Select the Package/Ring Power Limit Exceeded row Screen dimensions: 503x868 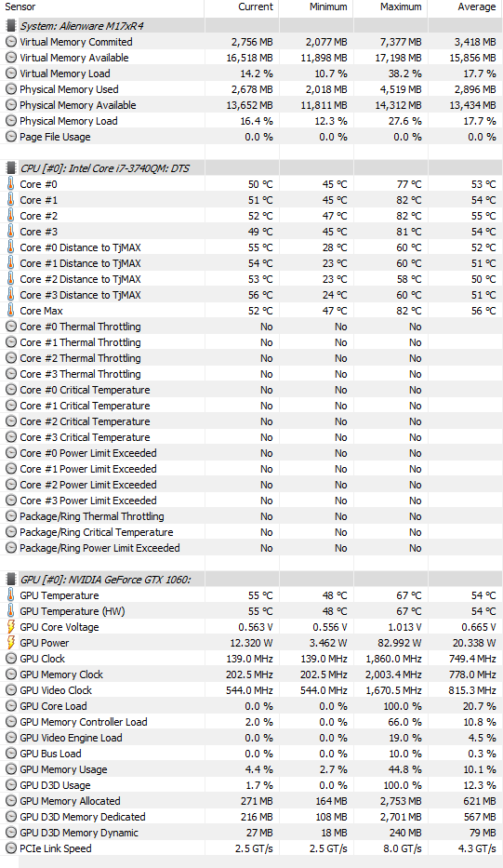[x=251, y=548]
